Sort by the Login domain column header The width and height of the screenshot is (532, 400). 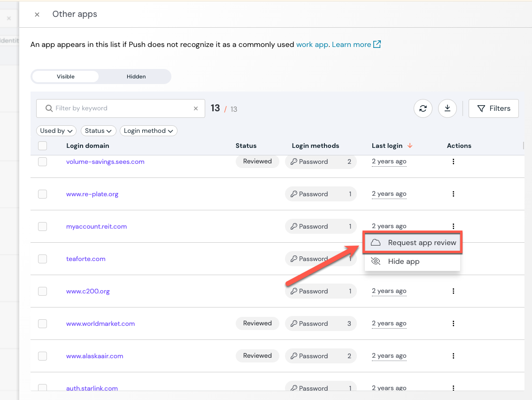(87, 146)
